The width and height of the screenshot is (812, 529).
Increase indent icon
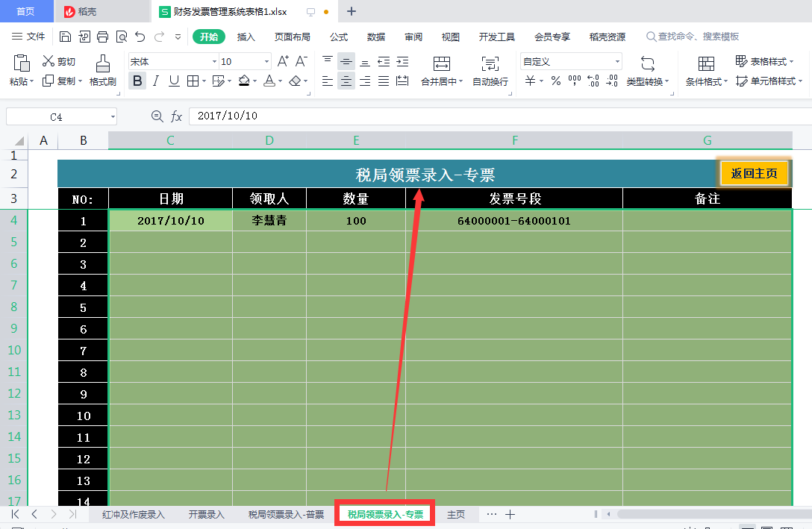(x=402, y=62)
